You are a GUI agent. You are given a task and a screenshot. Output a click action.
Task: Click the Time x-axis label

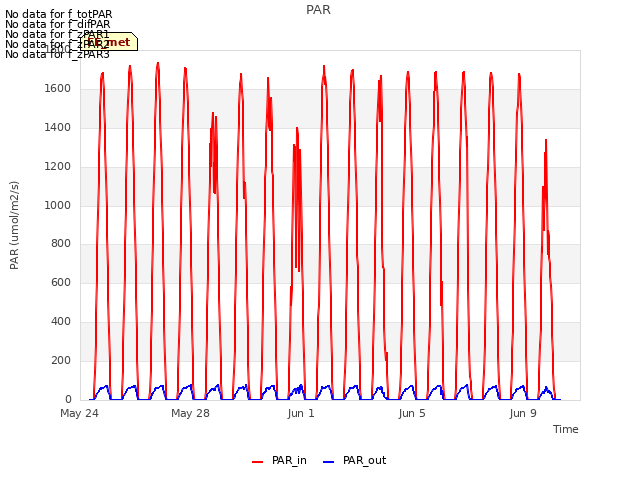[566, 429]
